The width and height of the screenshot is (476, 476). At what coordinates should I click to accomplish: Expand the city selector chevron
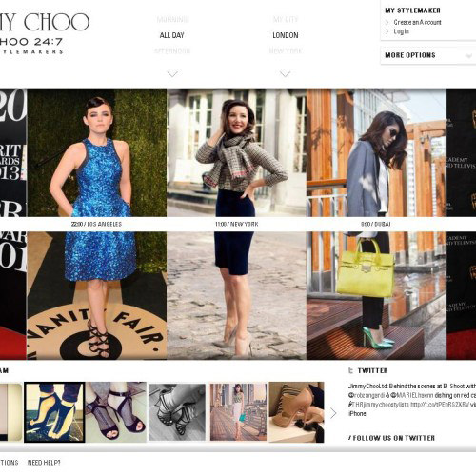point(285,74)
